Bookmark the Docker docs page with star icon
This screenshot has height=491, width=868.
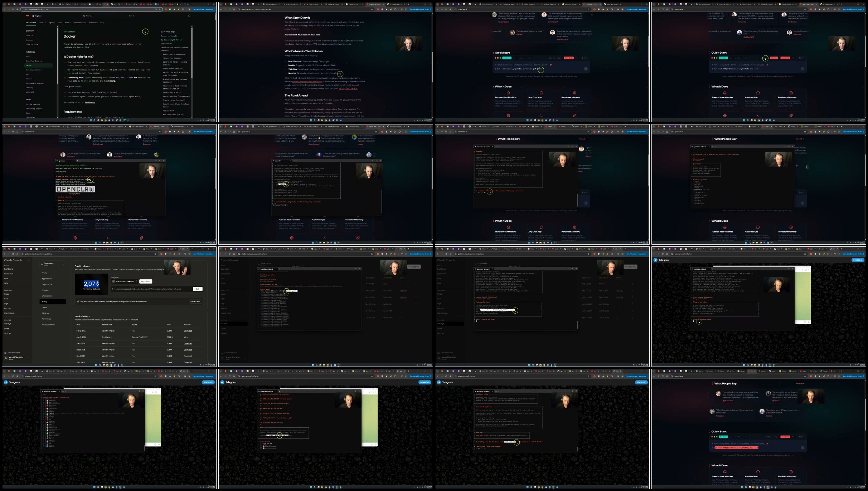pos(160,9)
